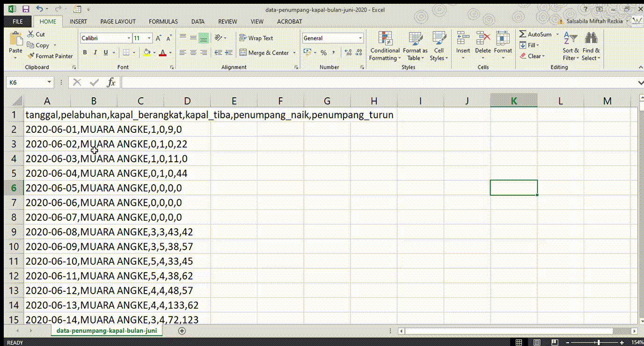Select cell A1 containing the header row
Viewport: 644px width, 346px height.
47,115
